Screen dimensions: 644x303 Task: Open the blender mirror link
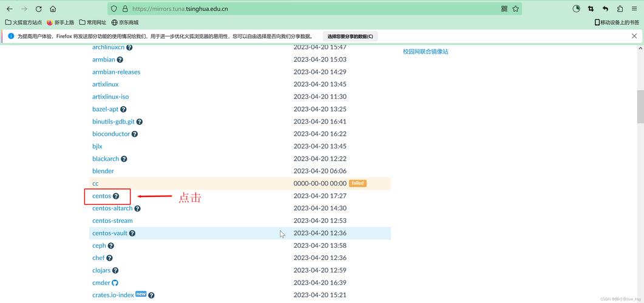103,171
